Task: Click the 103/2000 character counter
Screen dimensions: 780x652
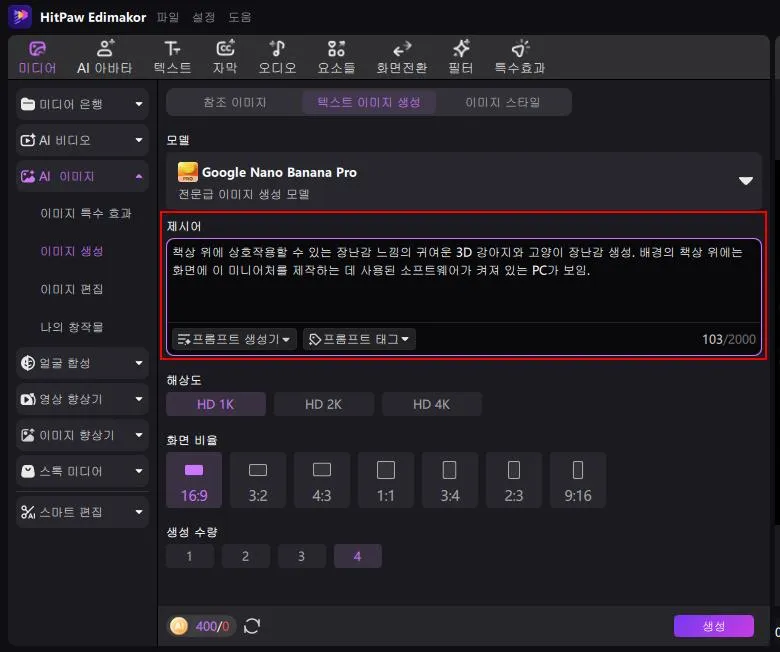Action: point(728,339)
